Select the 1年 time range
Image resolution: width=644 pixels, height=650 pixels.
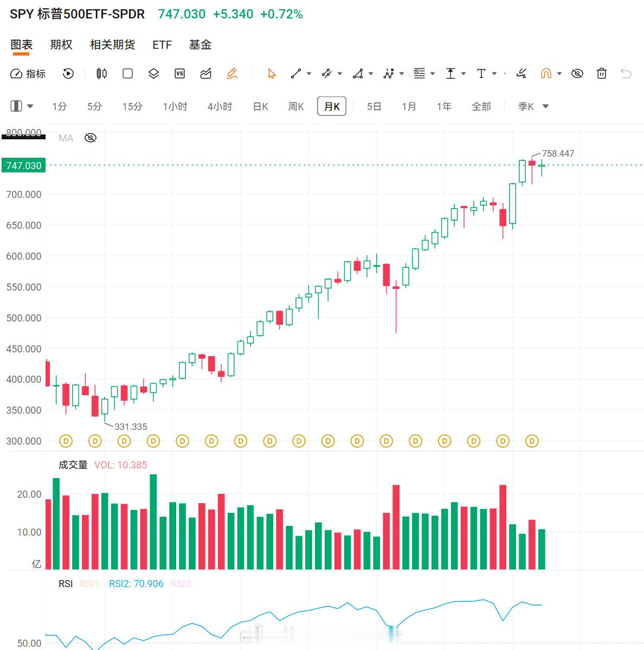click(444, 107)
